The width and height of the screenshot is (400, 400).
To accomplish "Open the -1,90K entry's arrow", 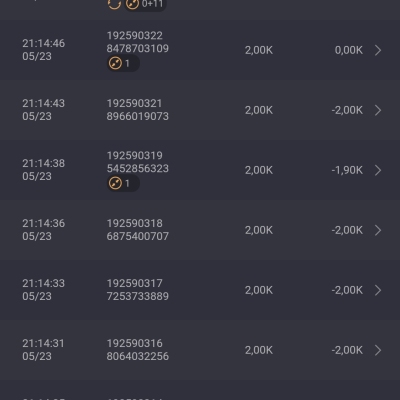I will tap(378, 170).
